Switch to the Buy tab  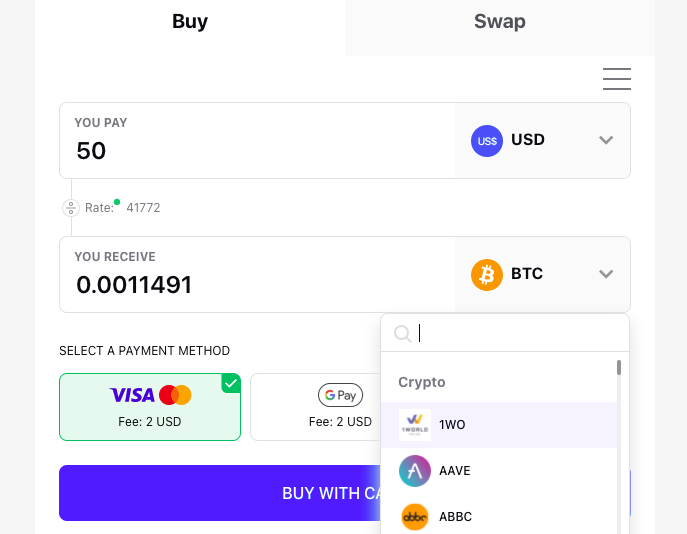(190, 22)
